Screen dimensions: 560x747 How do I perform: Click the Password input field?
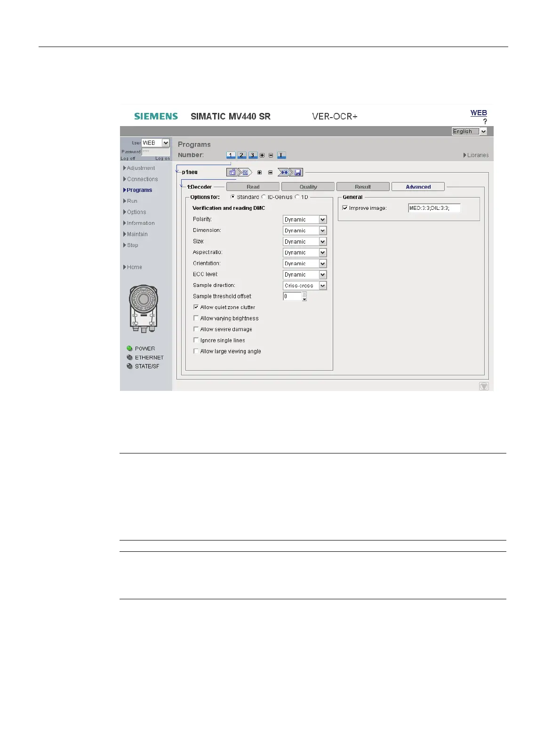pyautogui.click(x=156, y=151)
